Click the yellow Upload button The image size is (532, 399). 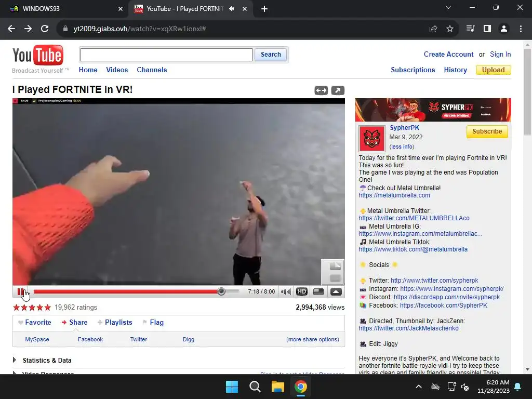click(494, 70)
